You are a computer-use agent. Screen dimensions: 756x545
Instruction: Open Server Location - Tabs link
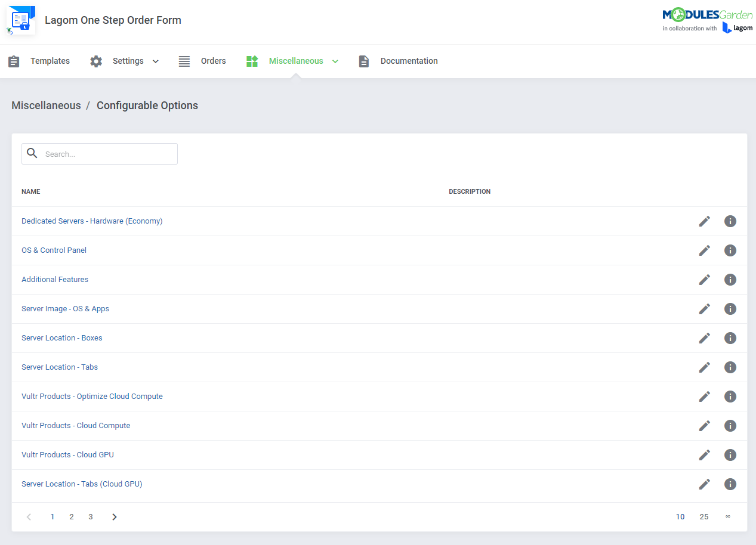60,367
